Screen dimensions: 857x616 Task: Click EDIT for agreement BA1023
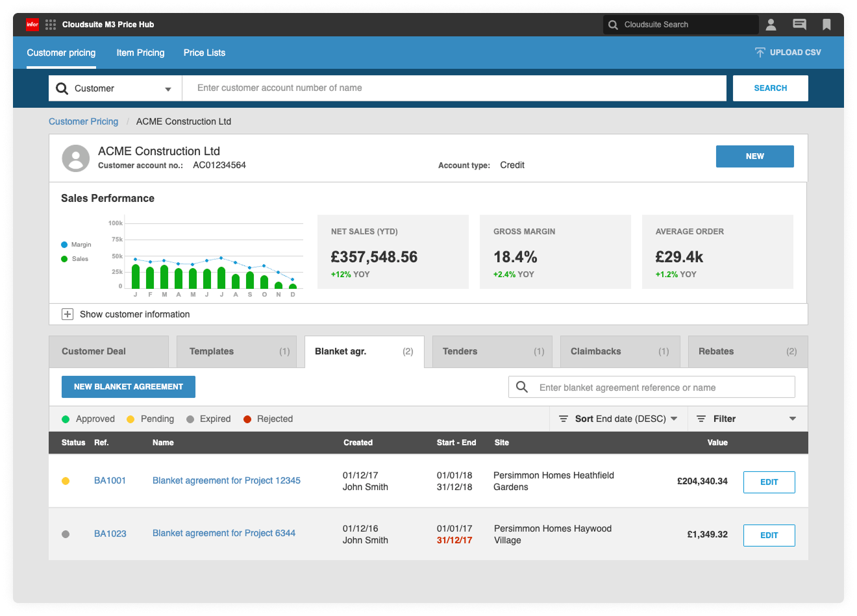769,536
